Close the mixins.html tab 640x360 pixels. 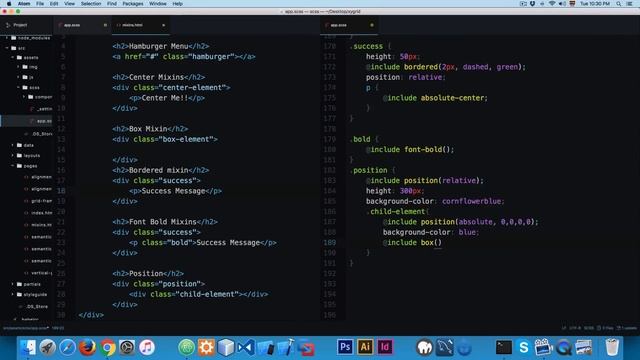(x=164, y=25)
